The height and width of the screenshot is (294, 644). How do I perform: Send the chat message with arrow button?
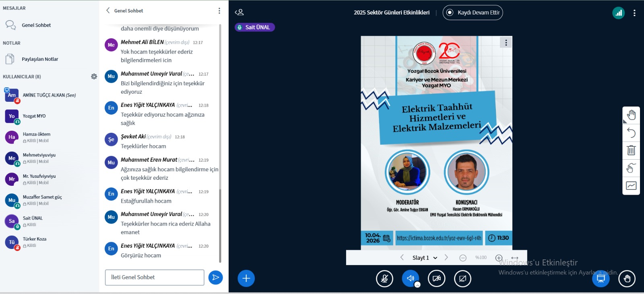[216, 277]
